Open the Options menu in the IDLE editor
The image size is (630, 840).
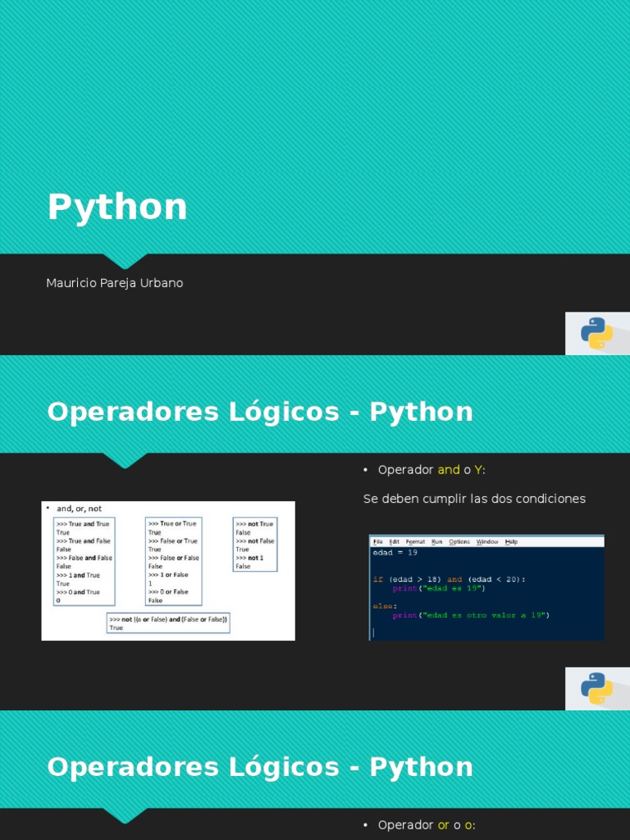(459, 541)
